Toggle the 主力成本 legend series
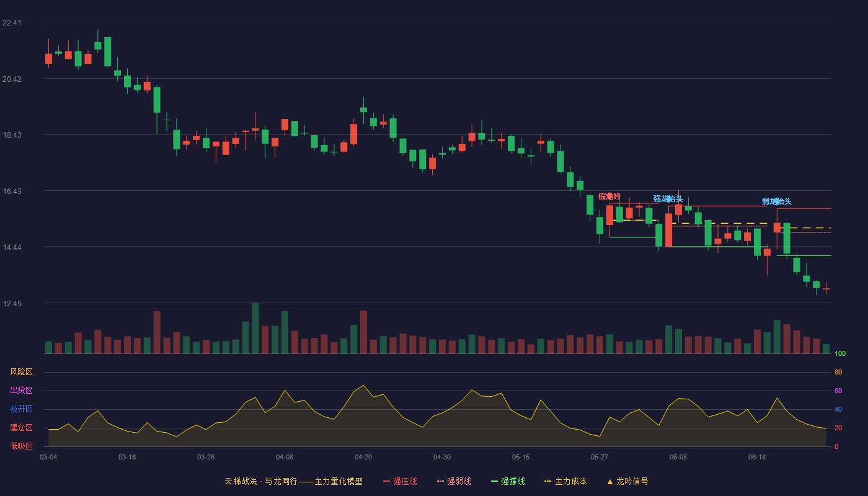The width and height of the screenshot is (868, 496). tap(565, 481)
